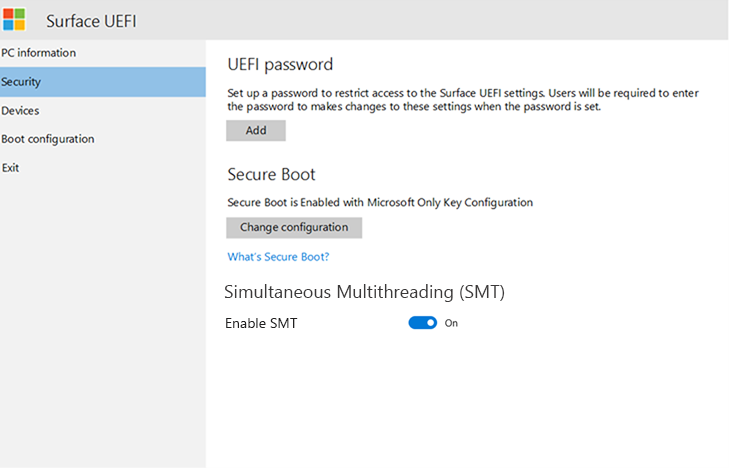The width and height of the screenshot is (737, 470).
Task: Click the On status text beside the switch
Action: [451, 323]
